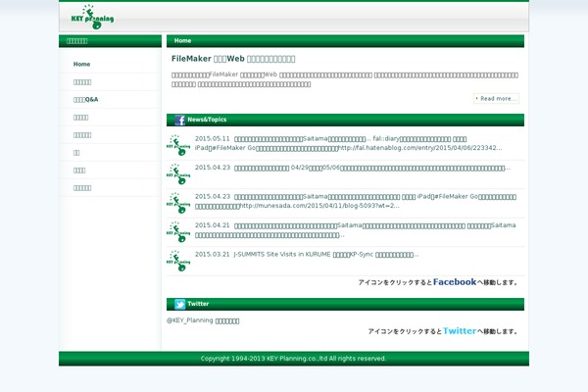Click the logo thumbnail of the 2015.03.21 post
The height and width of the screenshot is (392, 588).
[x=178, y=261]
